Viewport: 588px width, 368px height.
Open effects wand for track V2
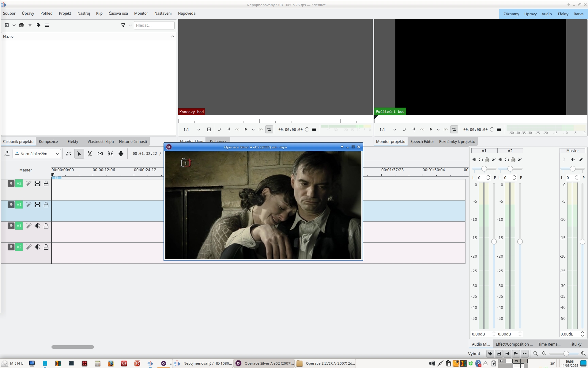[29, 183]
